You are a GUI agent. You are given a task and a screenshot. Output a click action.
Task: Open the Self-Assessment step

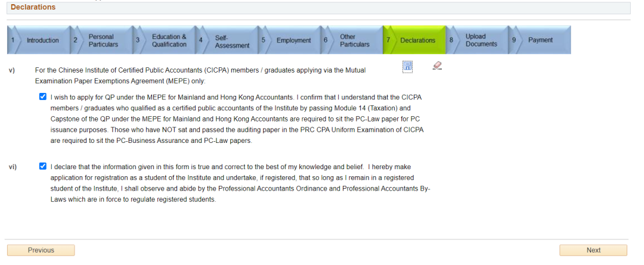click(232, 40)
